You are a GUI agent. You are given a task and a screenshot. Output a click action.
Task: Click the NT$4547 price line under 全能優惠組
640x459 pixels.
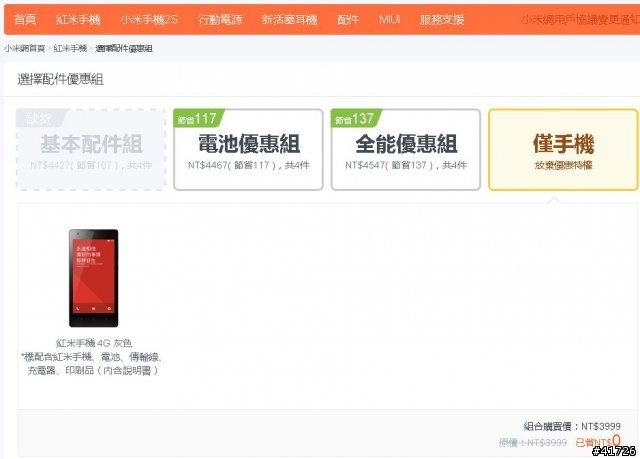point(406,165)
